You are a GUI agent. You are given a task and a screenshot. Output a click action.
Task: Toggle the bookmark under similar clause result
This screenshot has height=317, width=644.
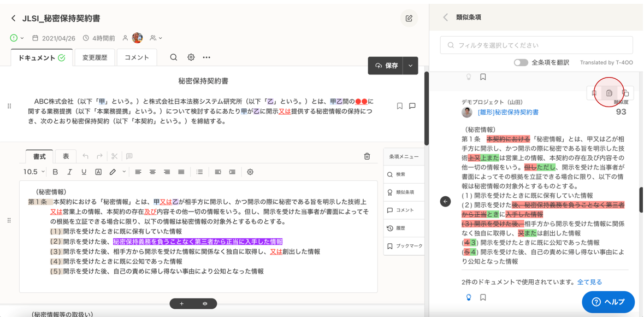tap(483, 297)
